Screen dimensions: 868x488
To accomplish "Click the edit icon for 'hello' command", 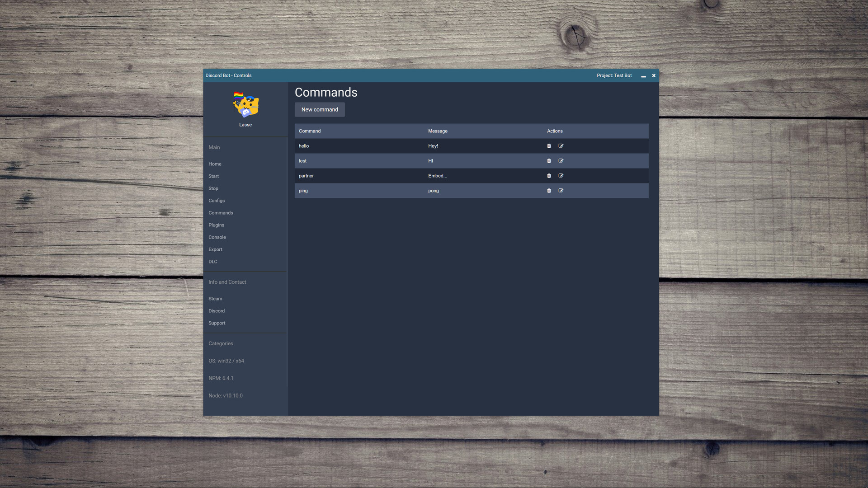I will pos(561,146).
